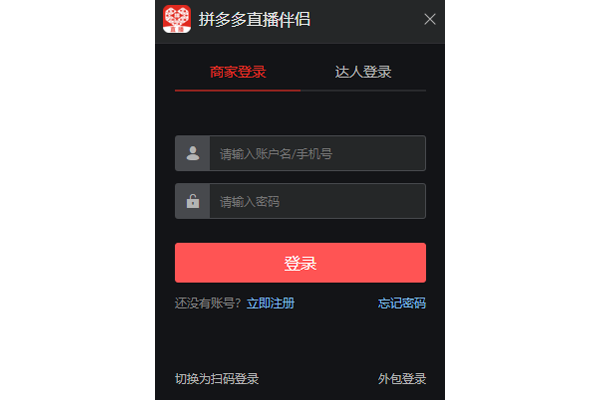Click the padlock icon beside password field
This screenshot has width=600, height=400.
(193, 201)
